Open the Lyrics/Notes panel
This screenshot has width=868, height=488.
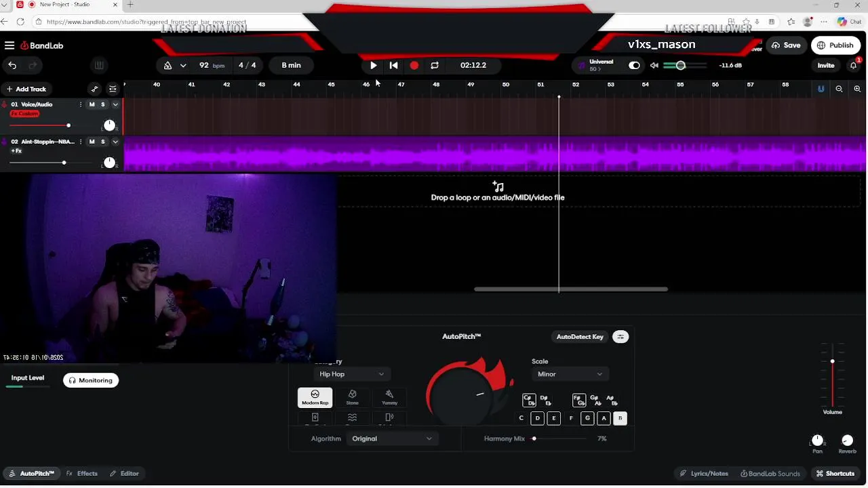pyautogui.click(x=704, y=474)
